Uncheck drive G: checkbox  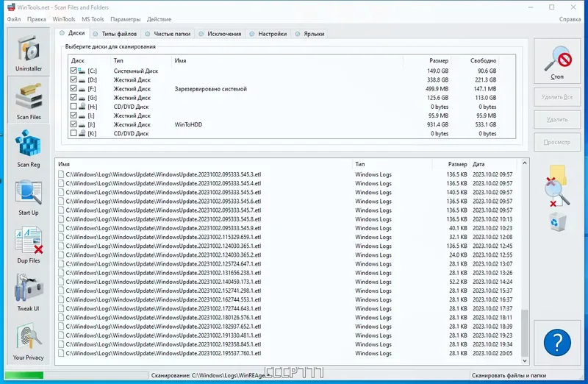coord(73,98)
